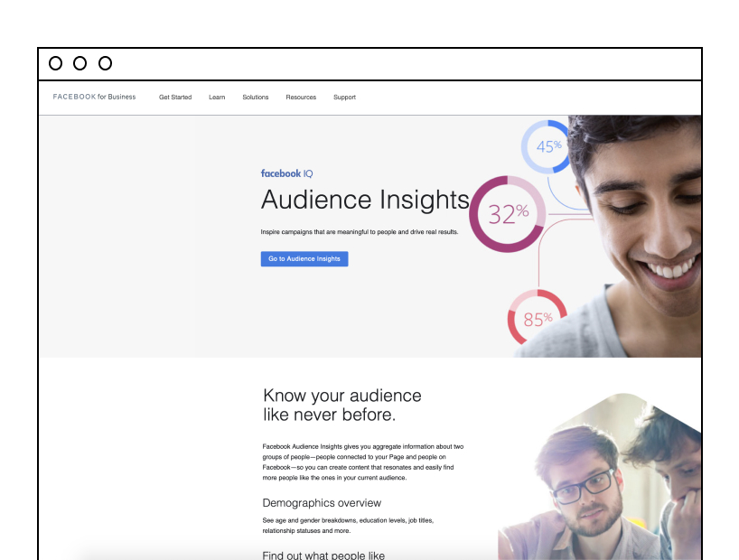Open the Support menu
Screen dimensions: 739x560
click(x=344, y=98)
